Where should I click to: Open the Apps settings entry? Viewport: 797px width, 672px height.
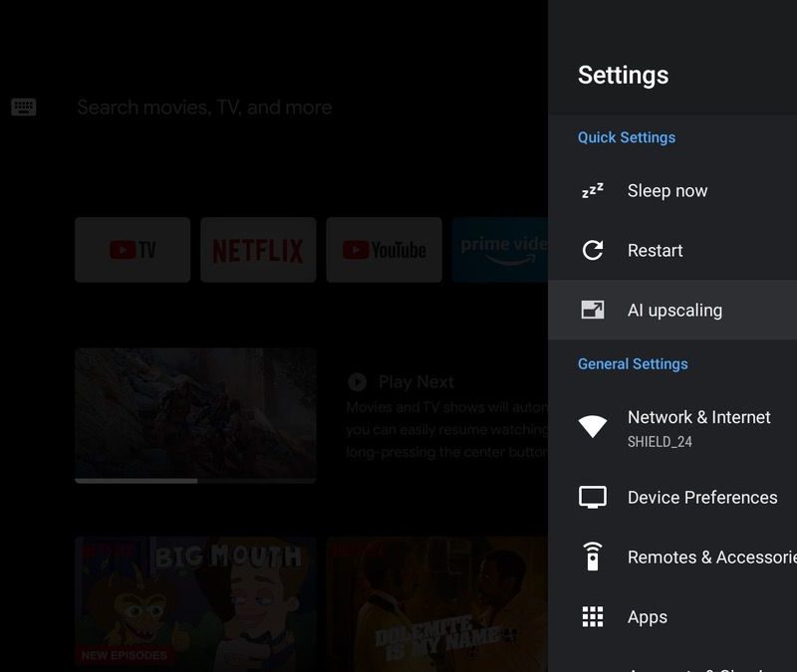[x=648, y=617]
